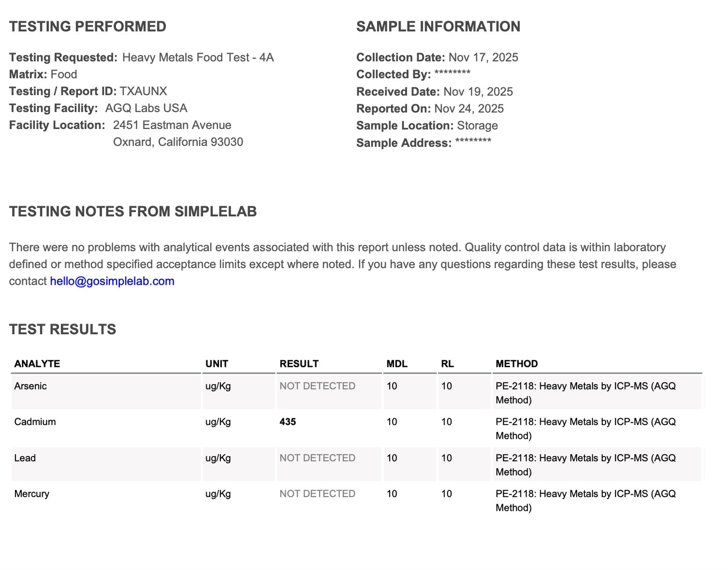Select the Mercury row label
The width and height of the screenshot is (728, 570).
click(32, 494)
